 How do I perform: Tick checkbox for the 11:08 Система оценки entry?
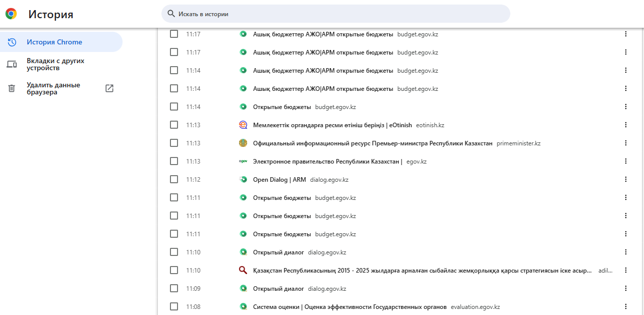point(174,307)
